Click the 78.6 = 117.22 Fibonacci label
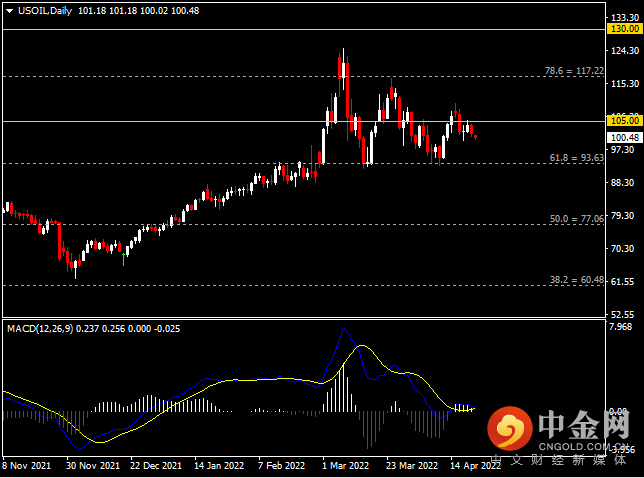Screen dimensions: 644x478 point(573,71)
